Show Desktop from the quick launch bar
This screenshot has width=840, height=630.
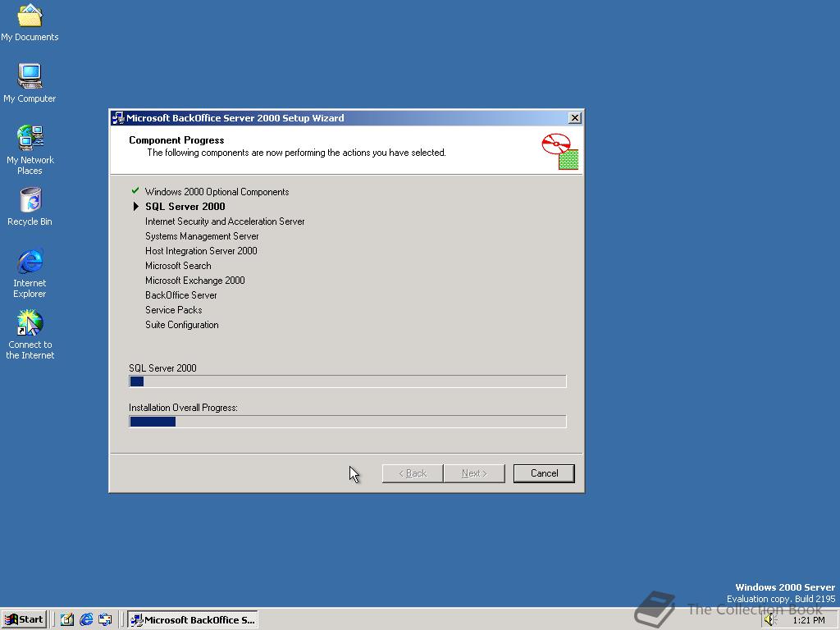point(67,620)
